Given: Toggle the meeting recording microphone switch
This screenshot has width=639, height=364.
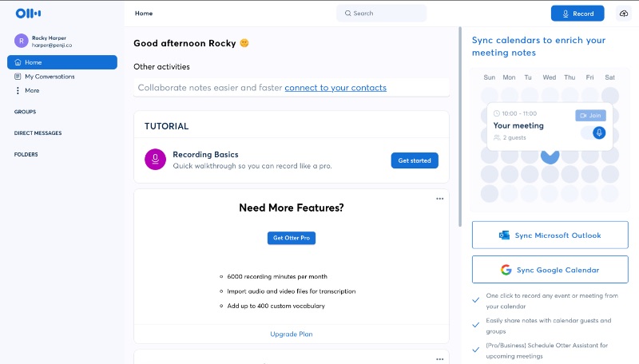Looking at the screenshot, I should pos(593,133).
